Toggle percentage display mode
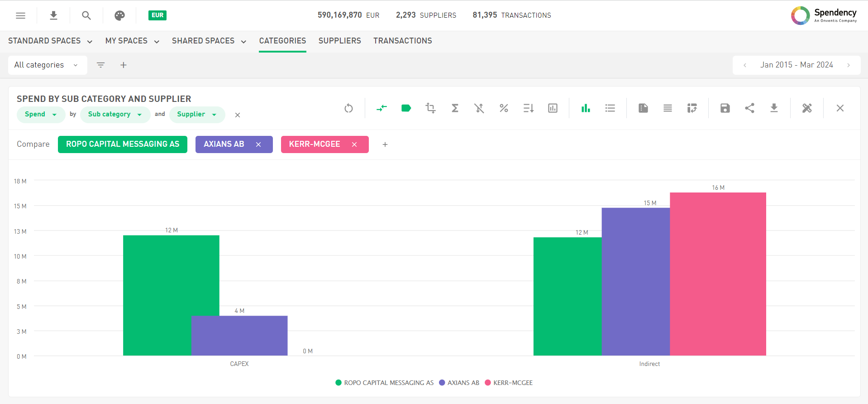868x404 pixels. click(x=504, y=108)
